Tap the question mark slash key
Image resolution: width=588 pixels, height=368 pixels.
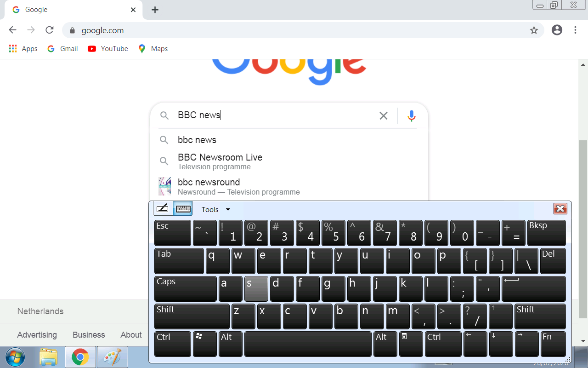click(x=475, y=316)
